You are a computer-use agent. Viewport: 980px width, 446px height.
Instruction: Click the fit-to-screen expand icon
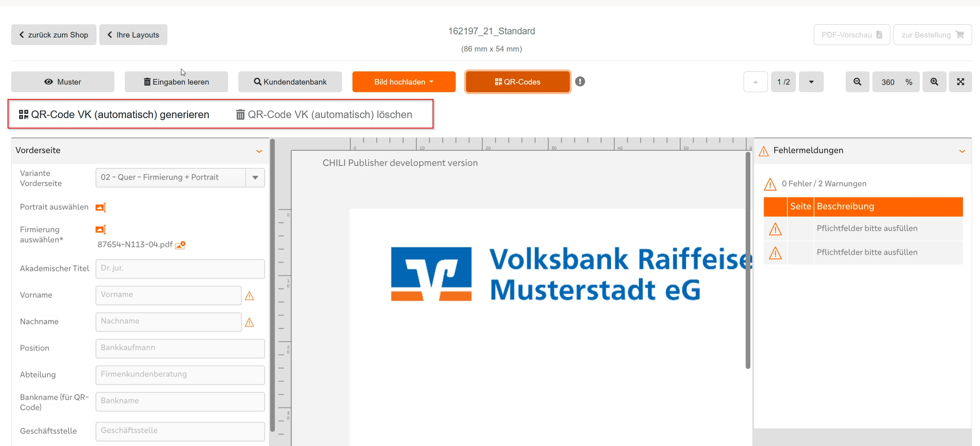tap(960, 82)
